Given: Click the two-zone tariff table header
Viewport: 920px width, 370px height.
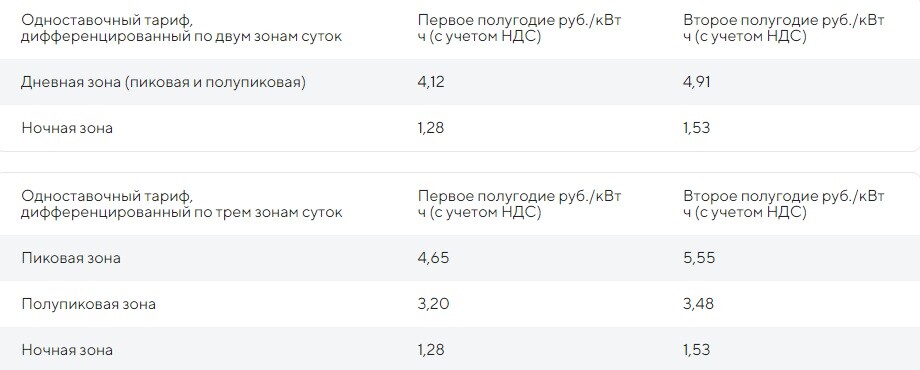Looking at the screenshot, I should (x=181, y=28).
